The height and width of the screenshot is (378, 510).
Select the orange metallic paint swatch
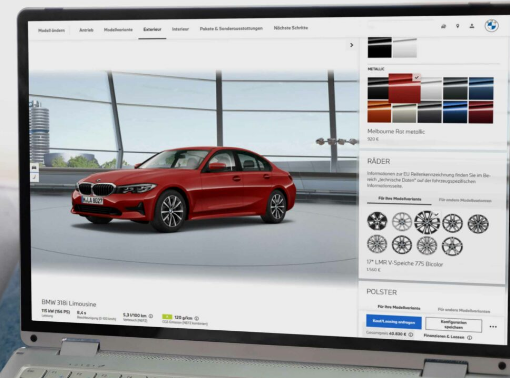379,112
